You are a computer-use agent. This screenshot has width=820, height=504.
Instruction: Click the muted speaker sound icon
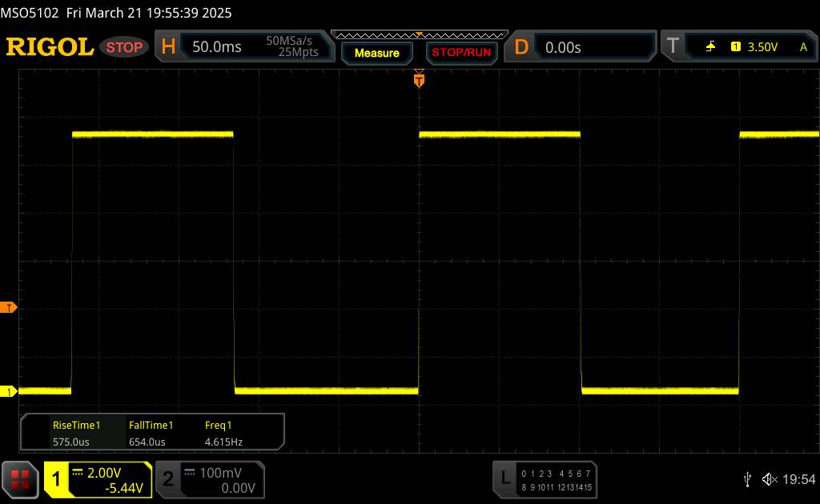(x=769, y=478)
